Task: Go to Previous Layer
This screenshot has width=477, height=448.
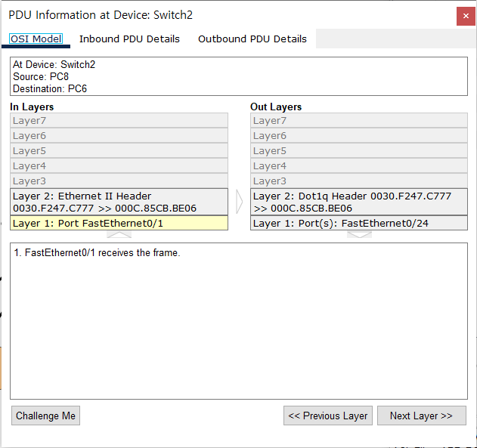Action: point(328,416)
